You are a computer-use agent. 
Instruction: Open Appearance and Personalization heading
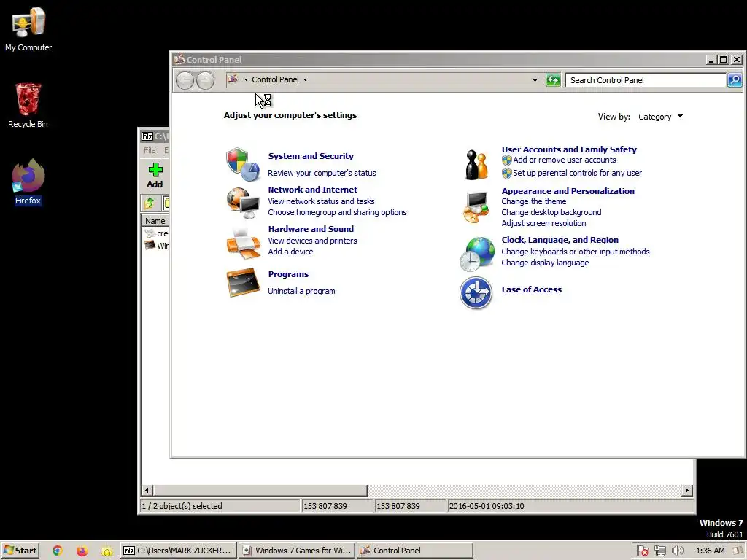point(568,191)
